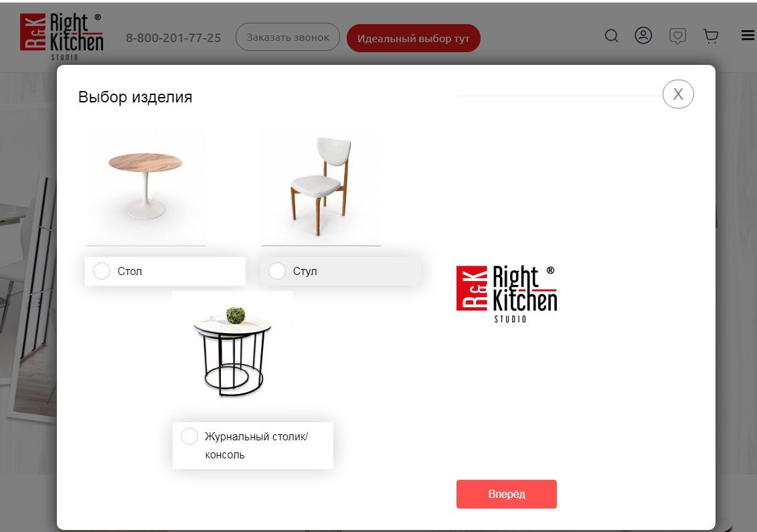Click the Идеальный выбор тут button
757x532 pixels.
[x=413, y=38]
